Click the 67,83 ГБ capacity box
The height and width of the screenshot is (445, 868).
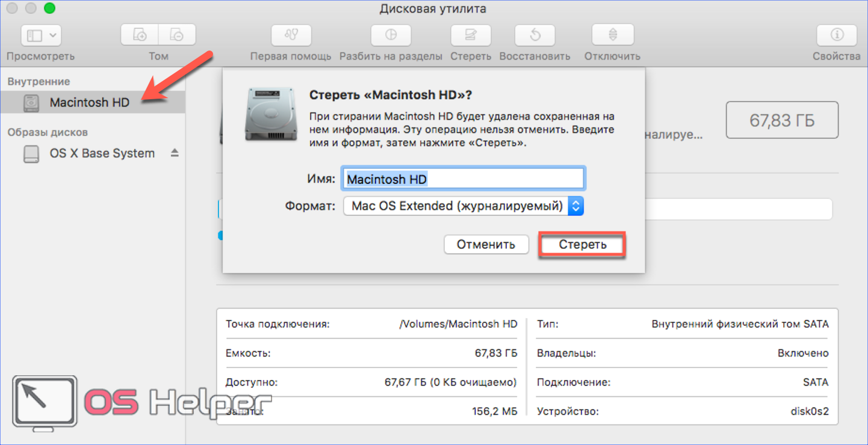pyautogui.click(x=782, y=120)
